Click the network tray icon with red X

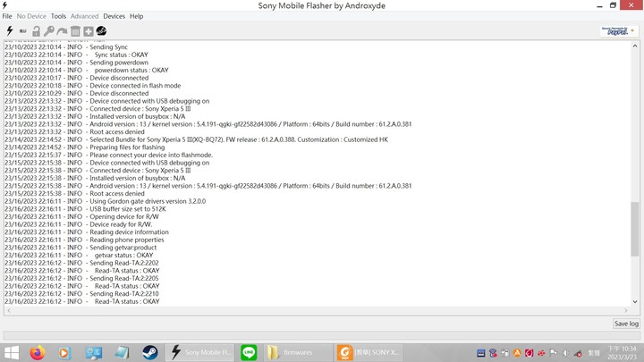(579, 353)
